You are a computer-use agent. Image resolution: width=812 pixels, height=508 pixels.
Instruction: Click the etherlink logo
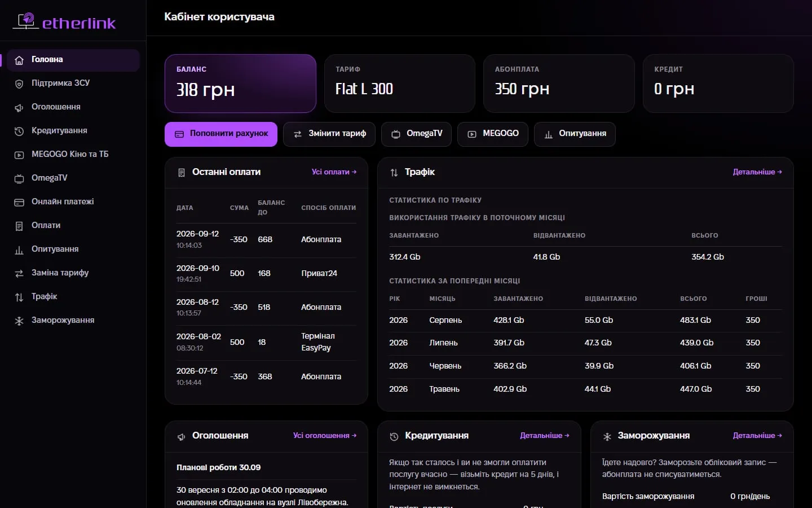(64, 22)
